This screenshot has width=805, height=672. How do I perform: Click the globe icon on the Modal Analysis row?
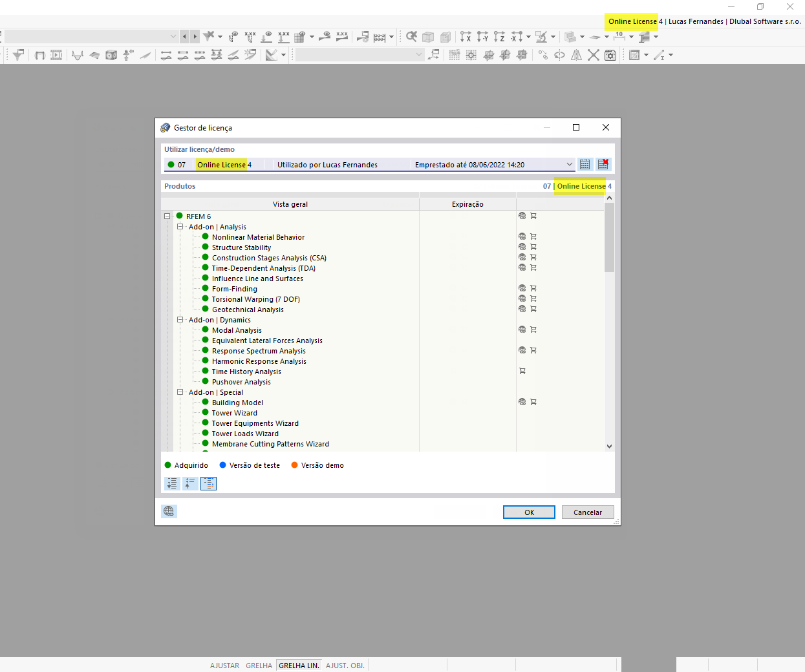(522, 330)
